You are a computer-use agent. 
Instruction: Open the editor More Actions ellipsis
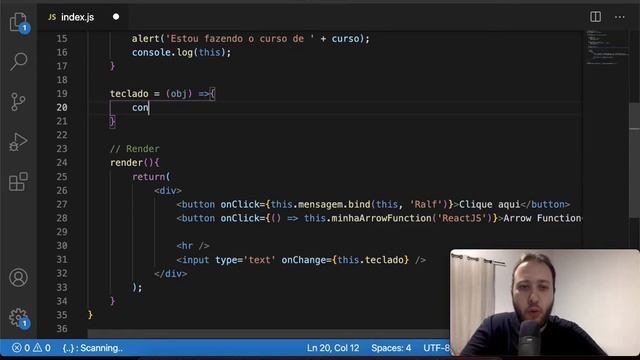(620, 17)
